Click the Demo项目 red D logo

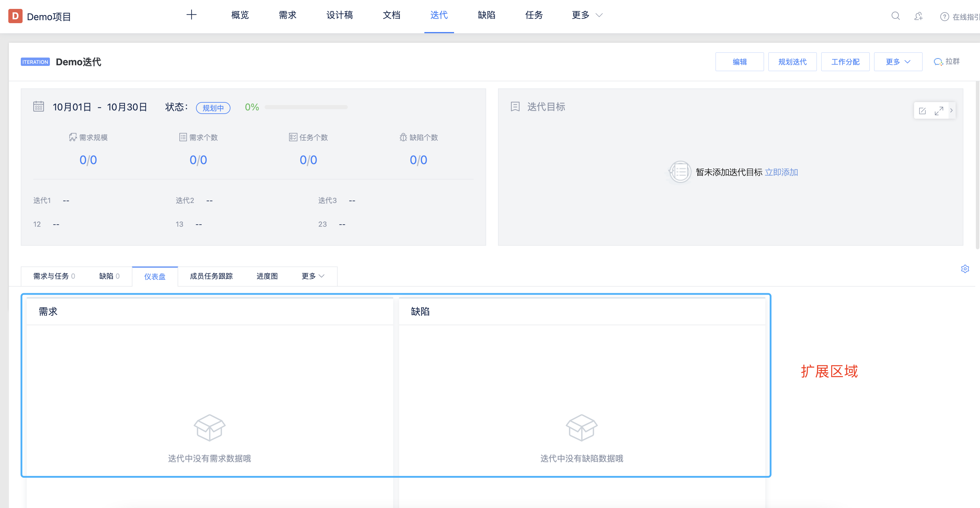click(x=15, y=16)
